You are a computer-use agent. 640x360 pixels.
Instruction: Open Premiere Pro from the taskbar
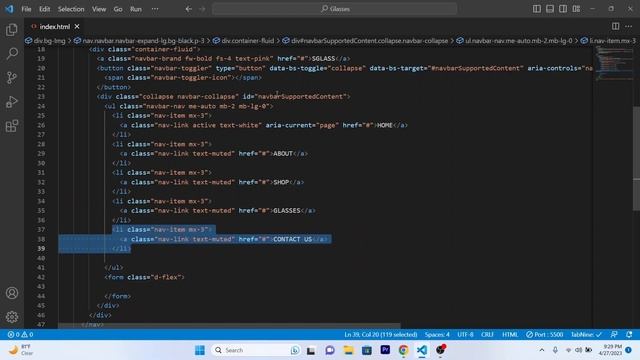(x=385, y=350)
